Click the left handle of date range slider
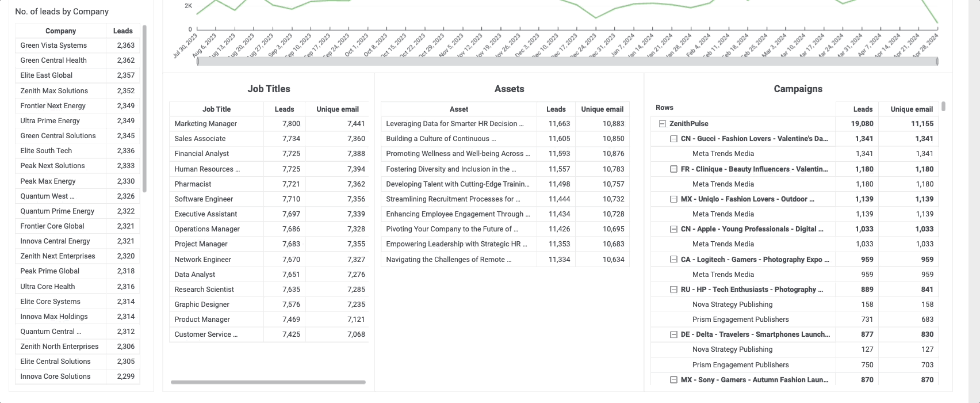The image size is (980, 403). pyautogui.click(x=198, y=61)
